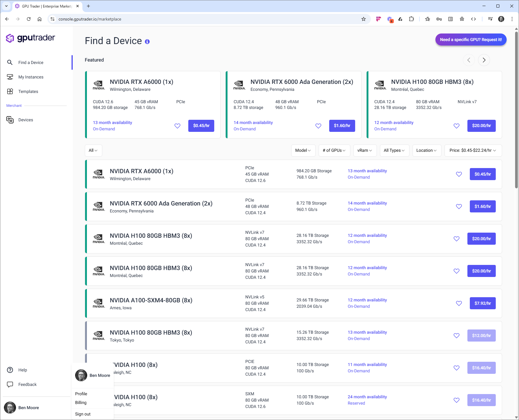The width and height of the screenshot is (519, 420).
Task: Click password manager key icon
Action: [439, 19]
